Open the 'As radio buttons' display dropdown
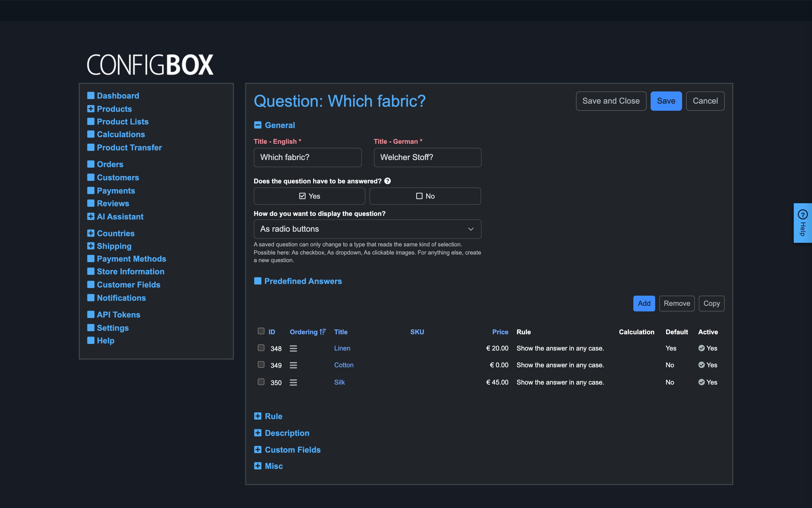This screenshot has width=812, height=508. point(367,229)
